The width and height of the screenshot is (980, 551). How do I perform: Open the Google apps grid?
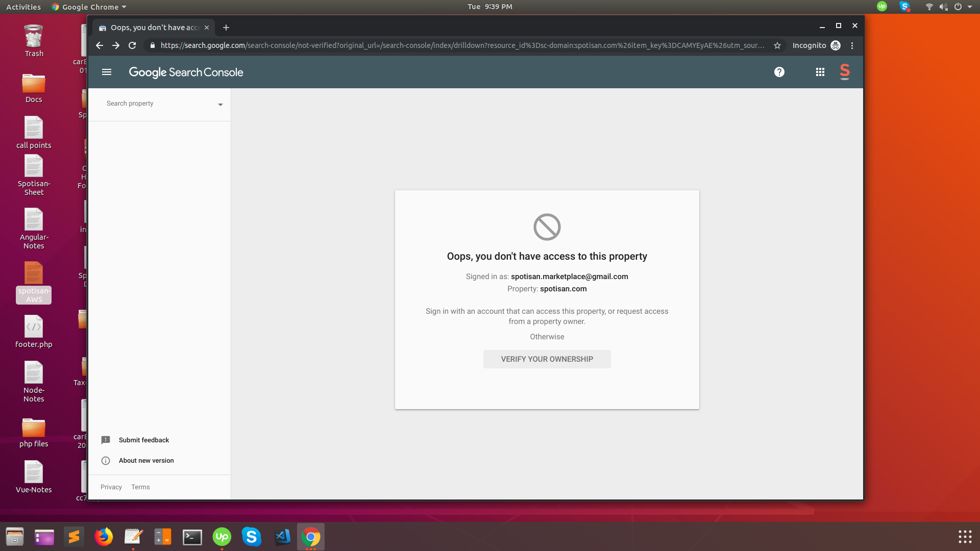(820, 72)
